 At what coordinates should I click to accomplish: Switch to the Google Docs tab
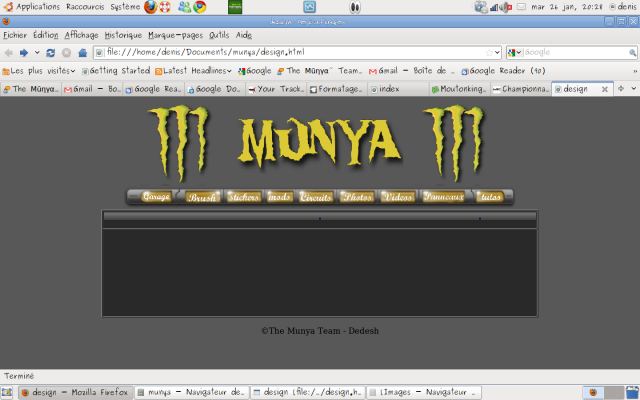(215, 89)
